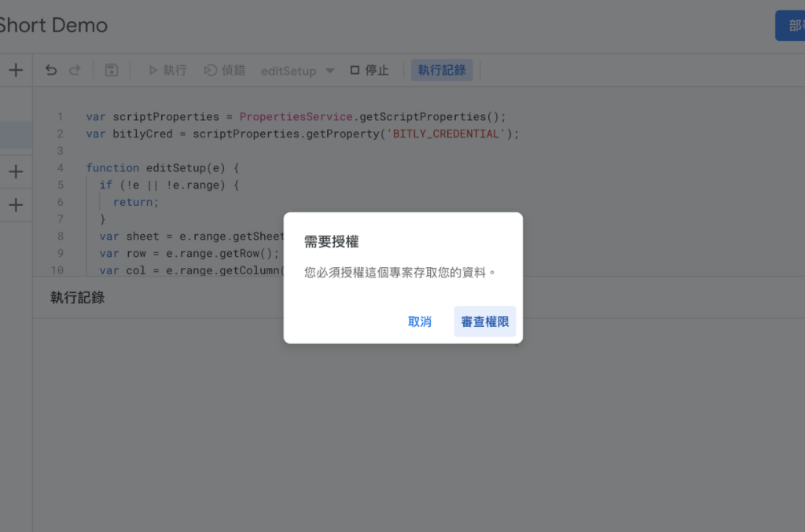Save the project with the disk icon
Image resolution: width=805 pixels, height=532 pixels.
(112, 70)
